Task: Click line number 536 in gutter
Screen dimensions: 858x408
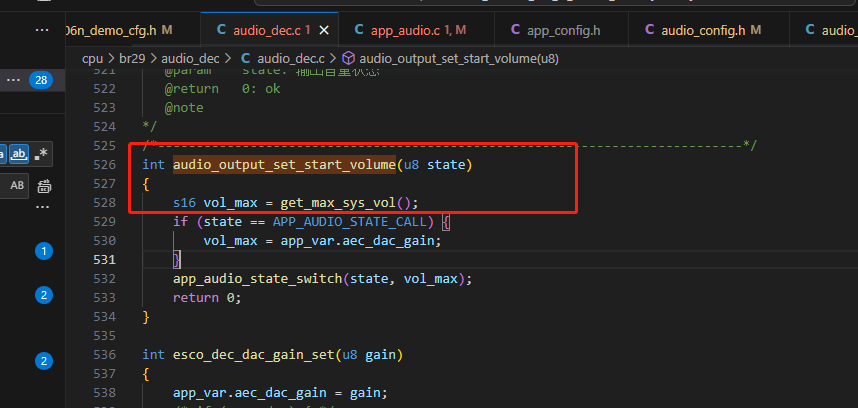Action: 105,355
